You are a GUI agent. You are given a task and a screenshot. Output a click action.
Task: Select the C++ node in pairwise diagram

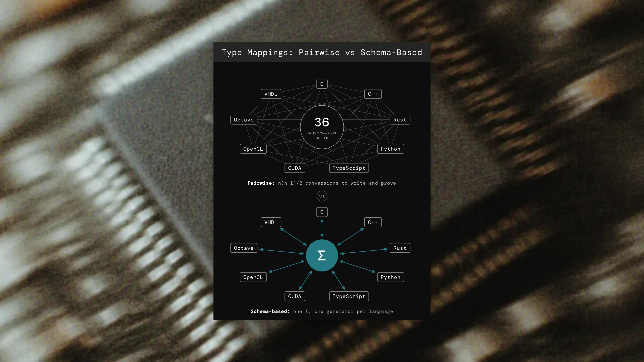click(373, 94)
